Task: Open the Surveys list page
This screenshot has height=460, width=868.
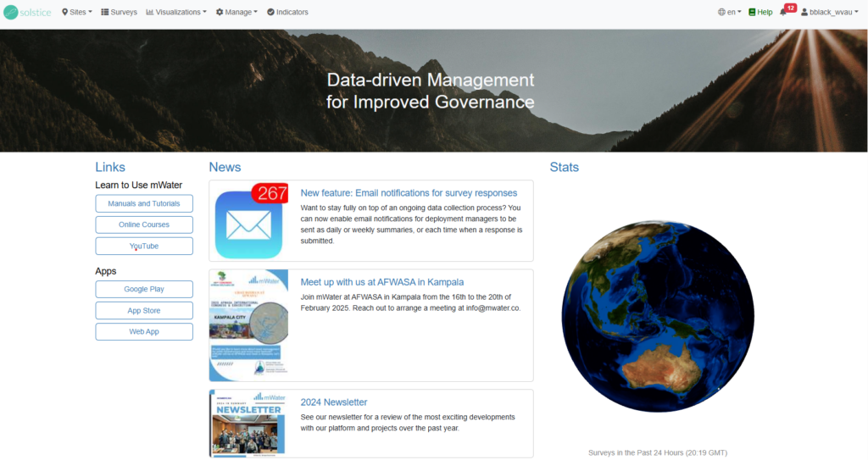Action: 119,12
